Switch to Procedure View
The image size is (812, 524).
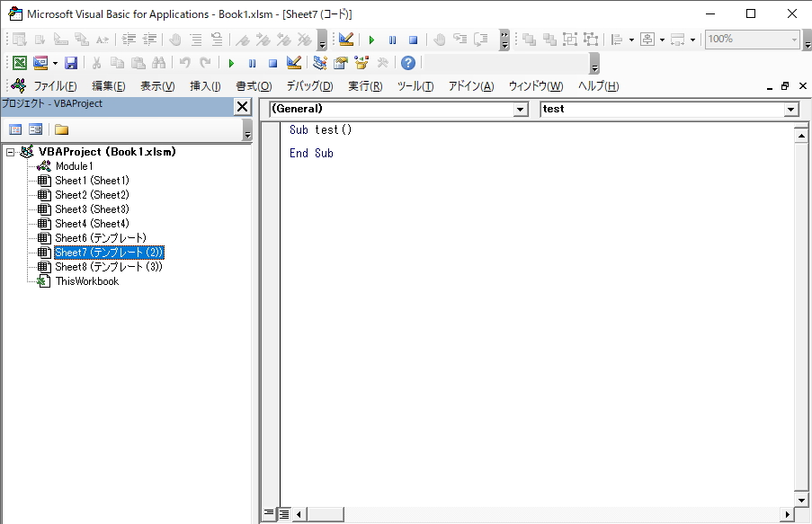269,513
